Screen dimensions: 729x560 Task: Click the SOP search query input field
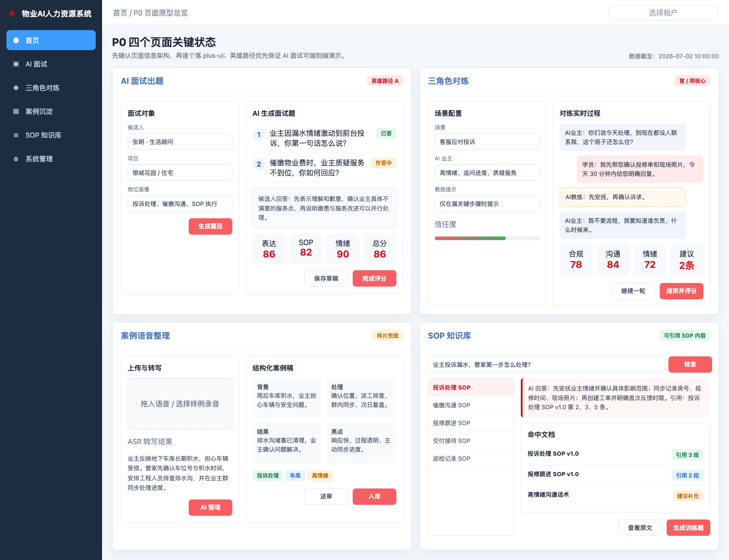coord(546,365)
